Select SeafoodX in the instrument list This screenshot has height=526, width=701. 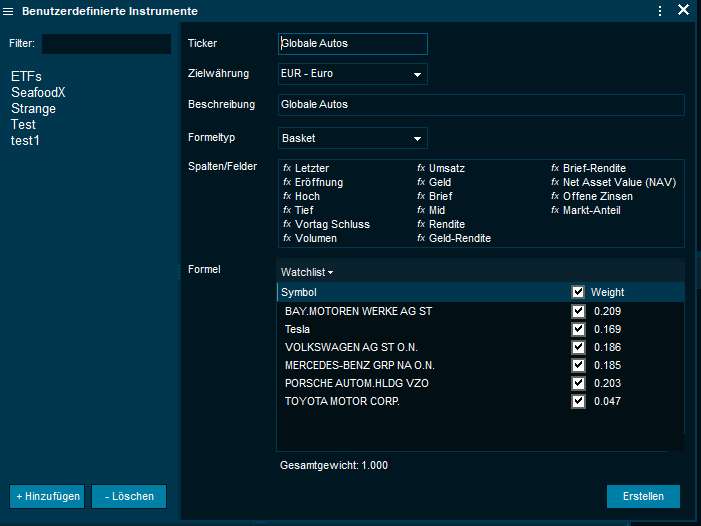tap(38, 92)
